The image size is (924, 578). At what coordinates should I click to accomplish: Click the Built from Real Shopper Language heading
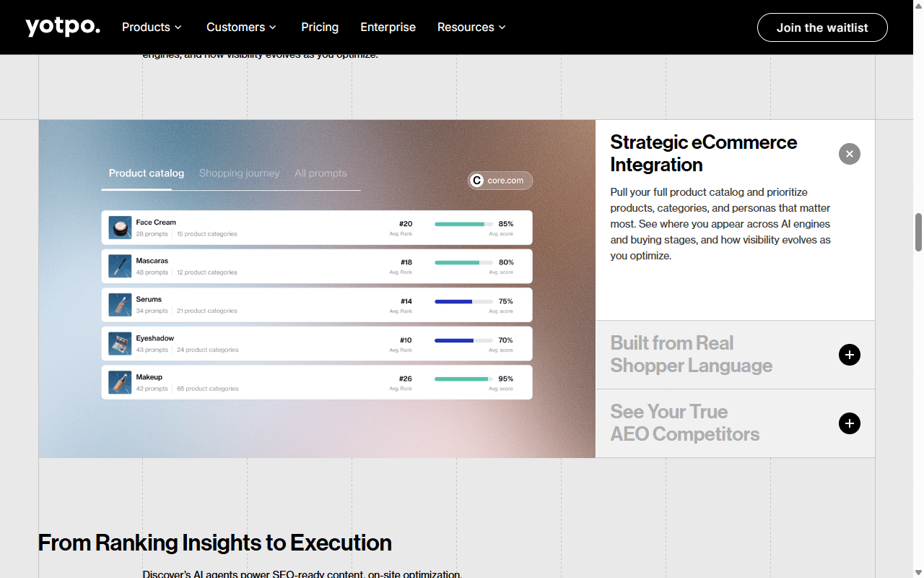coord(692,354)
